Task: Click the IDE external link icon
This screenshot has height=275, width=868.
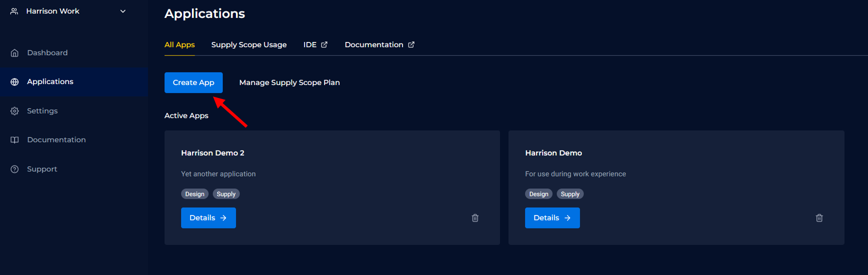Action: pos(324,44)
